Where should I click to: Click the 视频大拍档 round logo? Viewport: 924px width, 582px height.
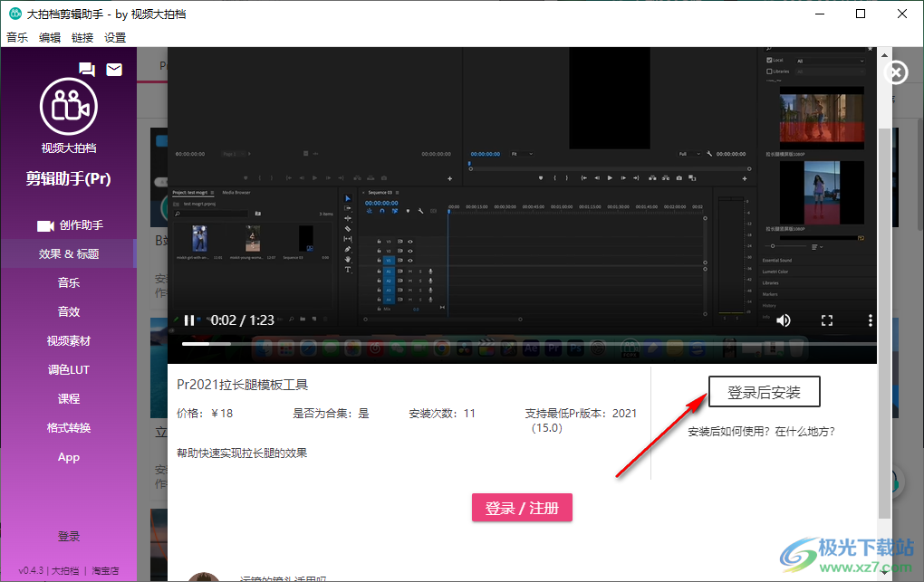pos(68,107)
